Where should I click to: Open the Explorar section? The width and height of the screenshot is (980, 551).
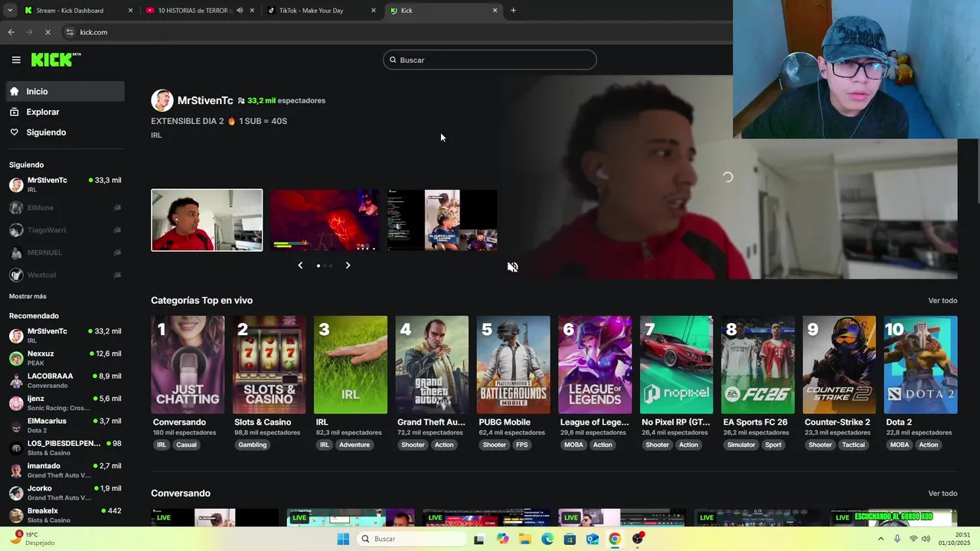pyautogui.click(x=64, y=112)
